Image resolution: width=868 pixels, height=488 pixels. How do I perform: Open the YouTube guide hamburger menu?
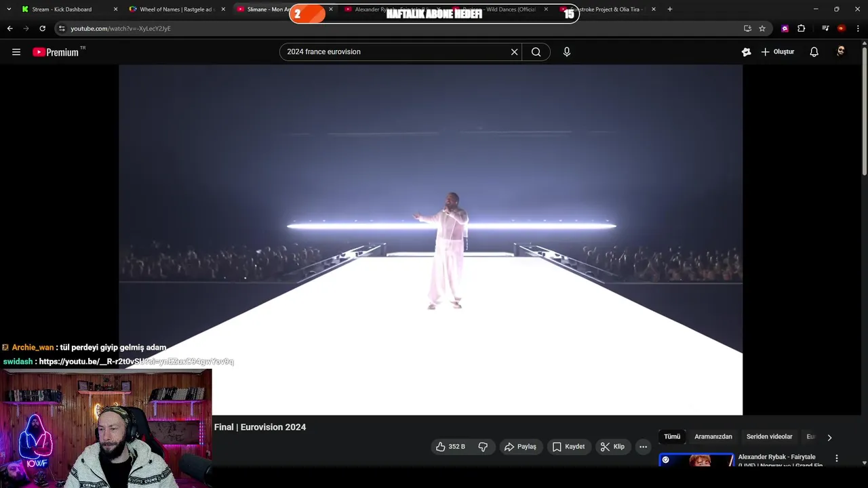coord(16,52)
